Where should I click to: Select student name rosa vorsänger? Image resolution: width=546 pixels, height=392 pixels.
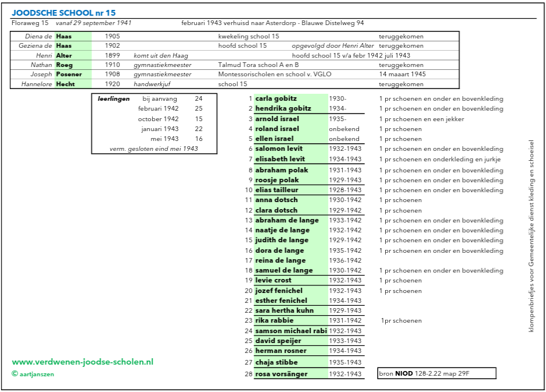(282, 374)
